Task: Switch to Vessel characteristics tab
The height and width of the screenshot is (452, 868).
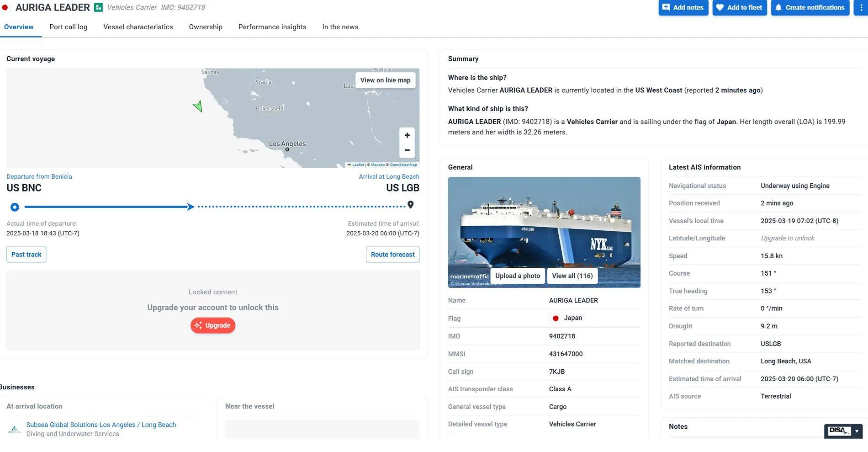Action: (138, 27)
